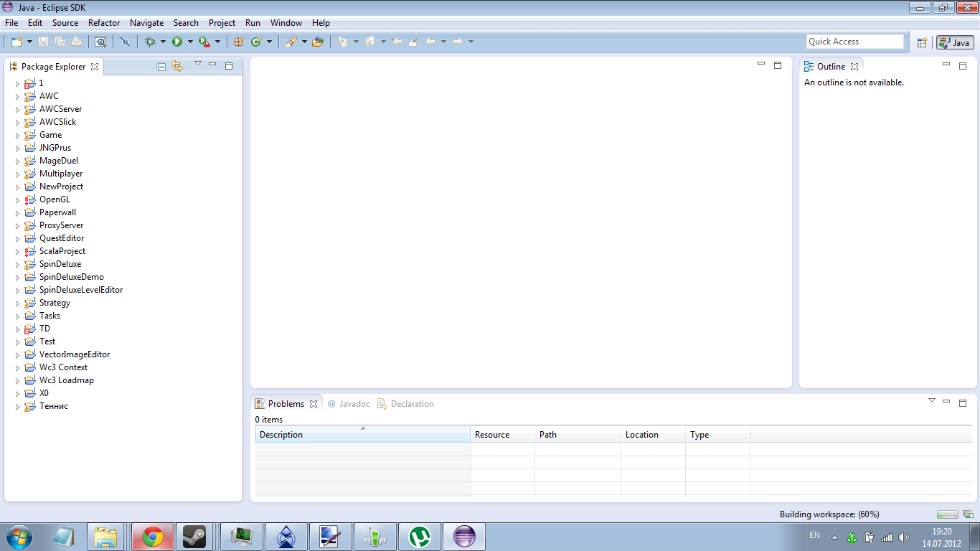Click the magnifier window icon in toolbar
The image size is (980, 551).
(100, 42)
